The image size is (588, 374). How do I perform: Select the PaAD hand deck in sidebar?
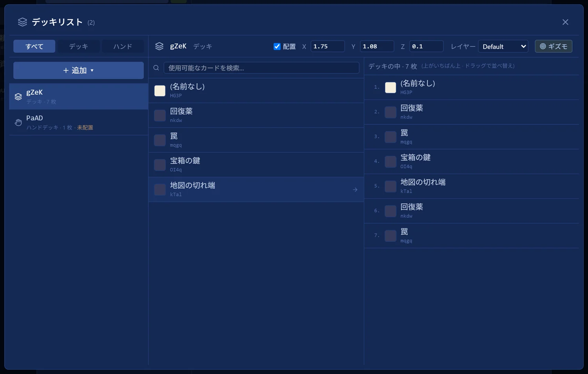click(78, 122)
